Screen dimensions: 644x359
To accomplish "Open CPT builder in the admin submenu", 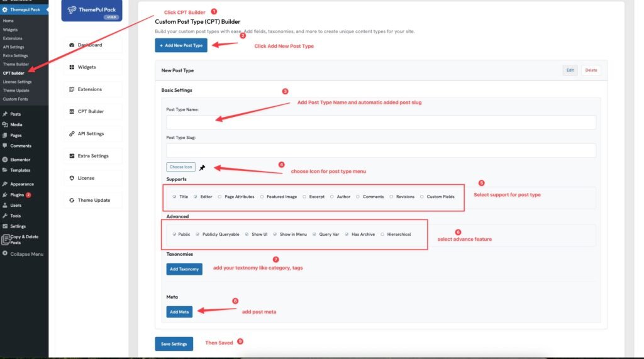I will click(13, 73).
